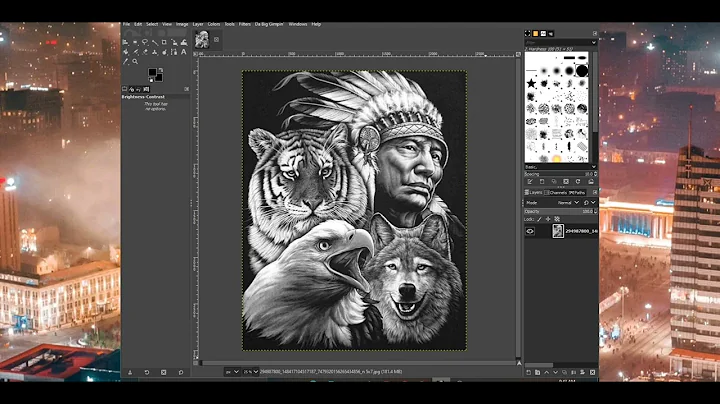The image size is (720, 404).
Task: Switch to the Paths tab
Action: point(577,193)
